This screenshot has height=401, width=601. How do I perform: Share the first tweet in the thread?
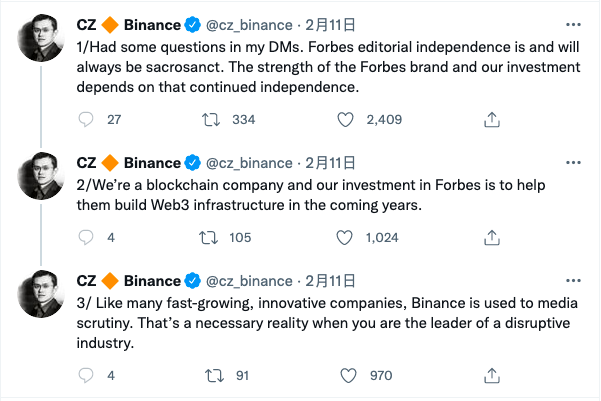(492, 120)
